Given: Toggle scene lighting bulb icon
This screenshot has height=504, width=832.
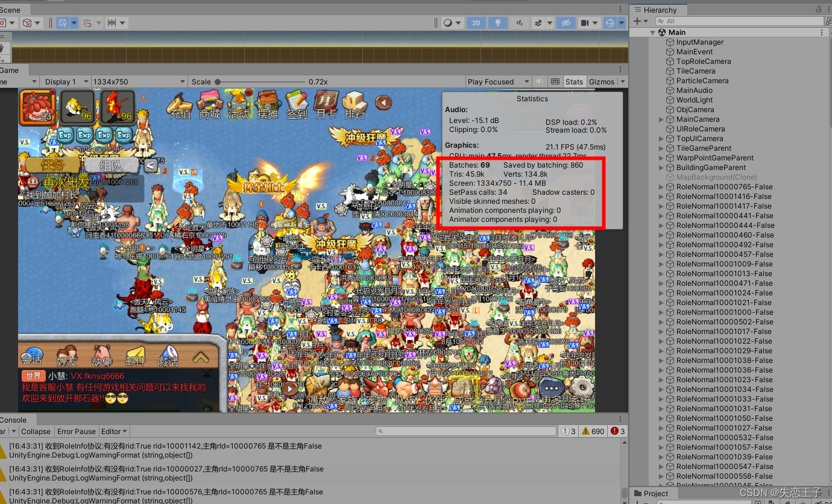Looking at the screenshot, I should 497,23.
